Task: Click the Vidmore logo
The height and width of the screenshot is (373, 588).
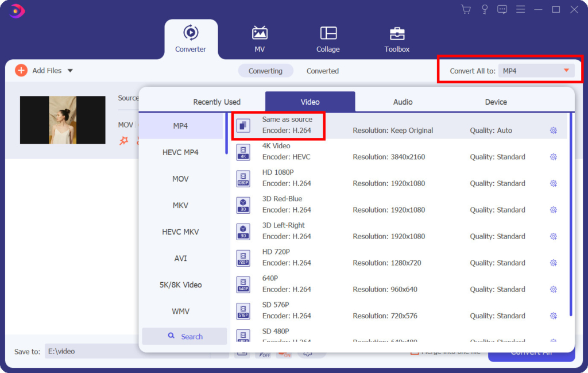Action: [x=16, y=10]
